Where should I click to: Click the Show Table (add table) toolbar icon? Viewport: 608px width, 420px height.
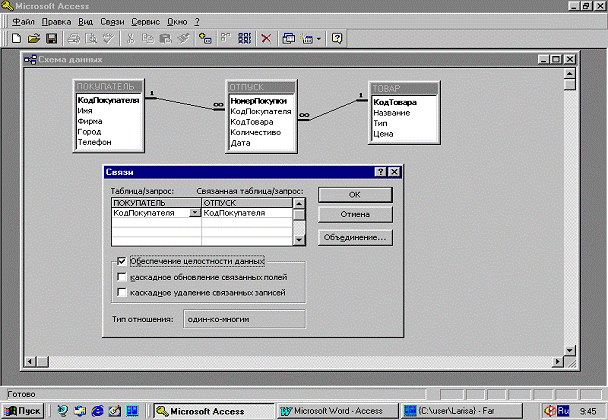click(x=205, y=38)
